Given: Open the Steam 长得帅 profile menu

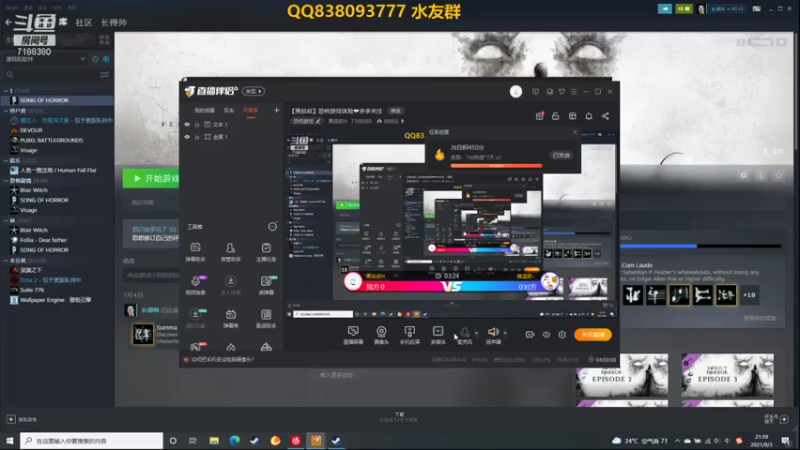Looking at the screenshot, I should 114,22.
